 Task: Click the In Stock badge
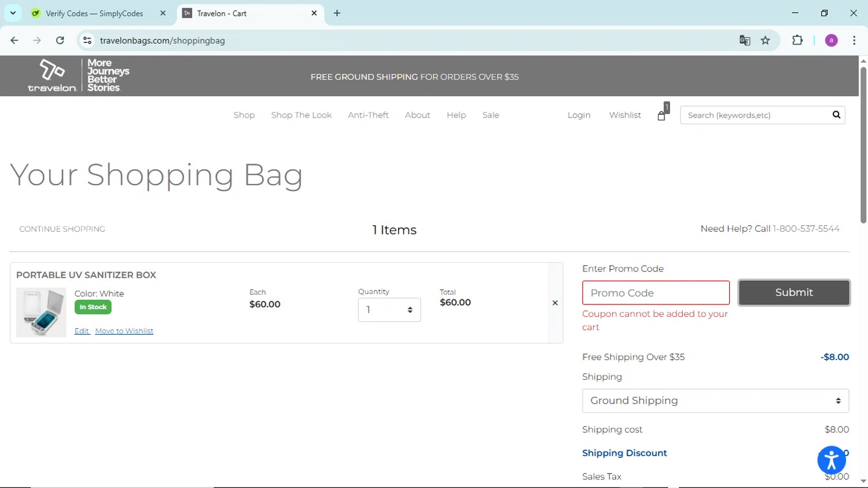tap(93, 307)
